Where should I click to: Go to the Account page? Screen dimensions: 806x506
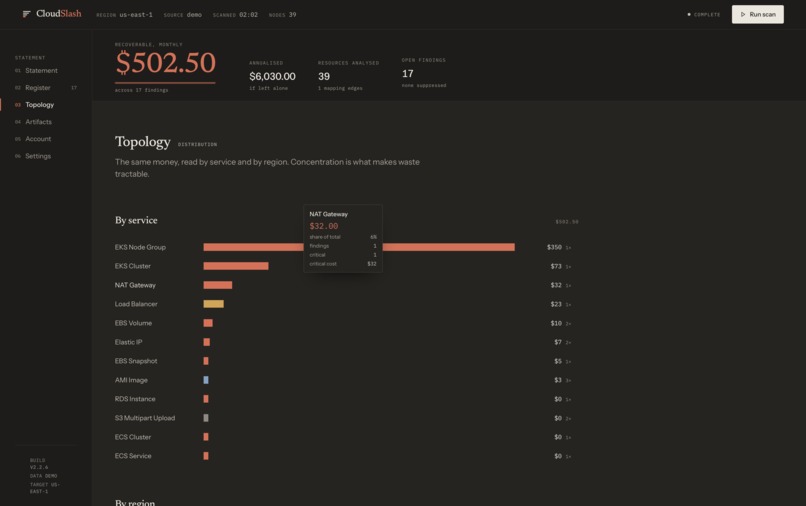[38, 139]
